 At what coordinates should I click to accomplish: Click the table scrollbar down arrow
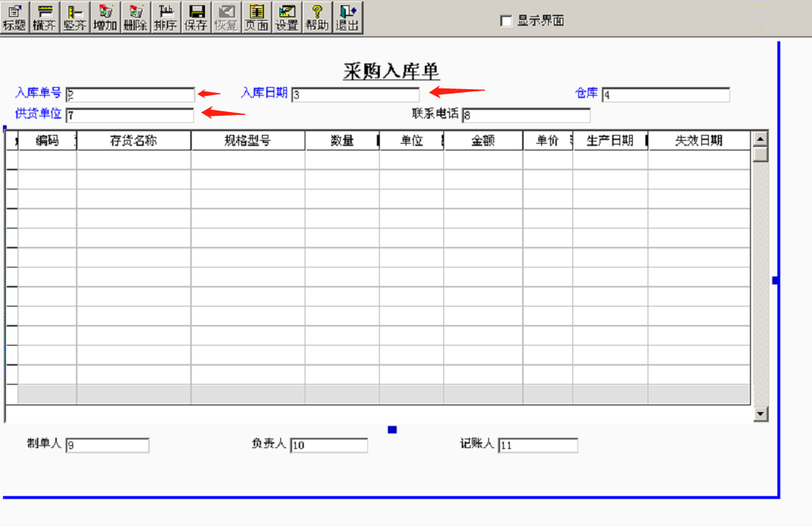[760, 413]
